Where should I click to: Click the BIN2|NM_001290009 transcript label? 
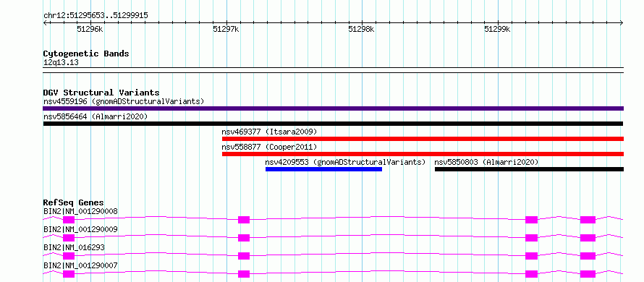click(x=80, y=229)
